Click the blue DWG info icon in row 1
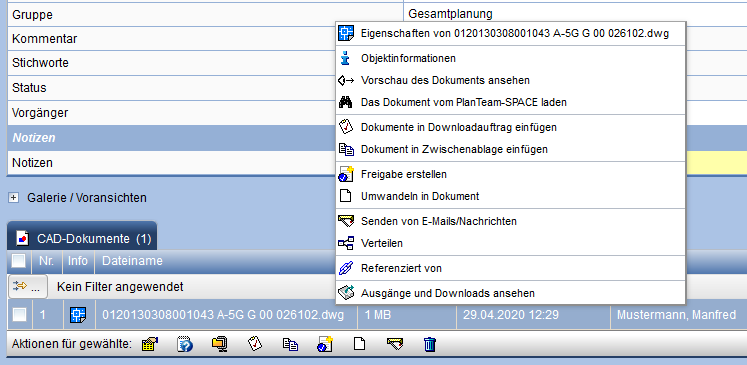747x365 pixels. (x=78, y=315)
